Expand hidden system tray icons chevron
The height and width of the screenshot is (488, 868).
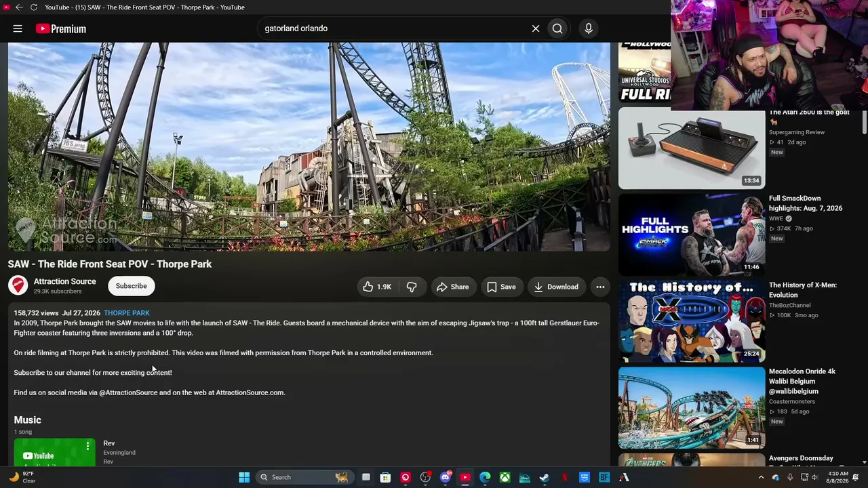click(761, 477)
